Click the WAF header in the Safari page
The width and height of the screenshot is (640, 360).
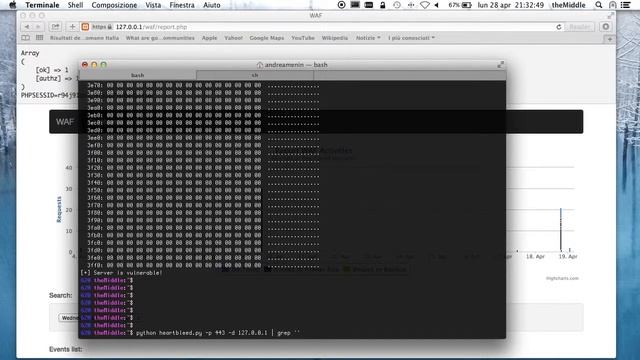pos(65,122)
